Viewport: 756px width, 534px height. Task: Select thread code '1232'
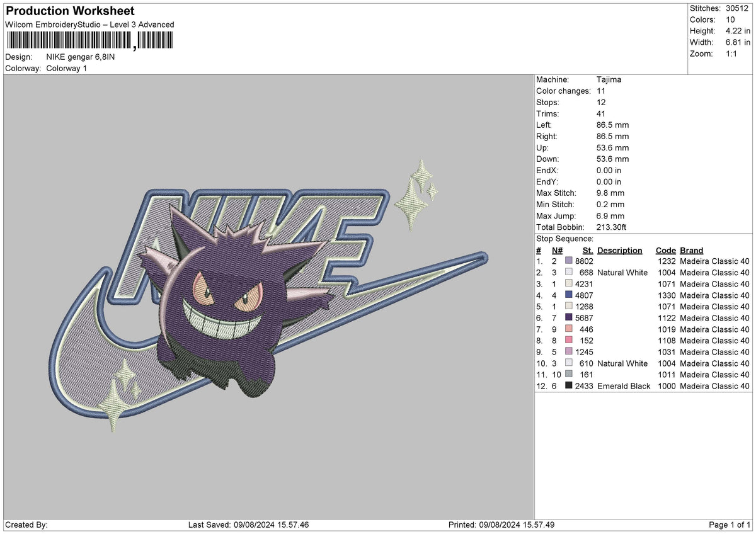click(667, 261)
